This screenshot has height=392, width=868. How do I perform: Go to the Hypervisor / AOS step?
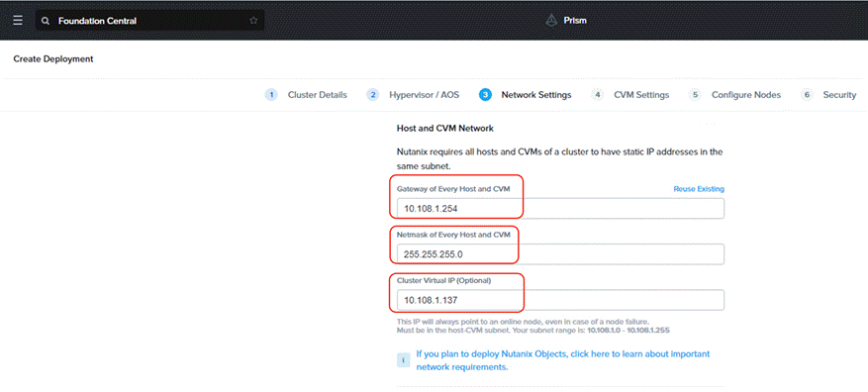424,95
